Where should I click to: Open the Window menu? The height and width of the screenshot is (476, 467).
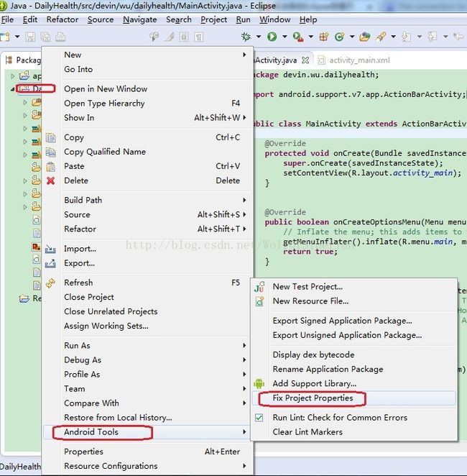tap(274, 19)
